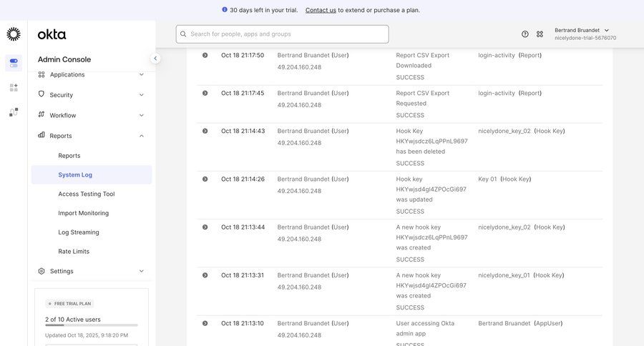The height and width of the screenshot is (346, 644).
Task: Open Access Testing Tool
Action: pyautogui.click(x=87, y=194)
